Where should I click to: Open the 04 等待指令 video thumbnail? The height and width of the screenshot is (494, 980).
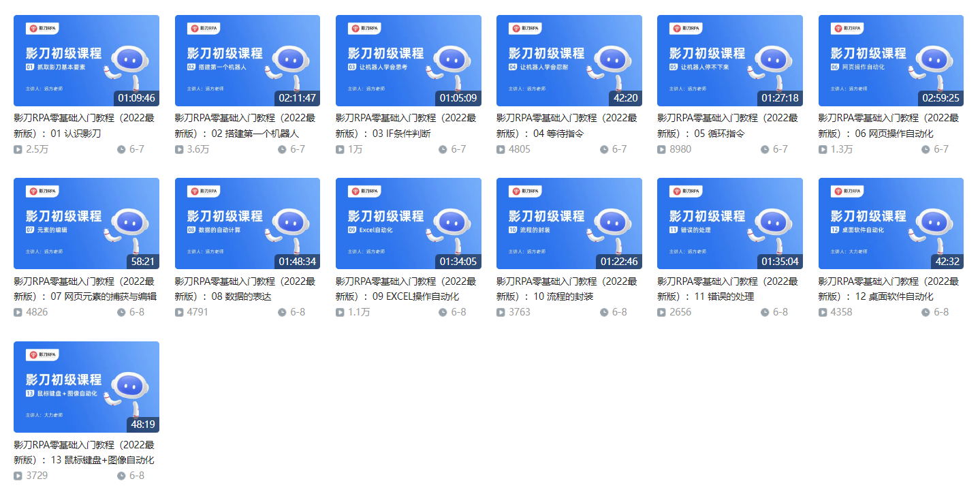tap(569, 61)
